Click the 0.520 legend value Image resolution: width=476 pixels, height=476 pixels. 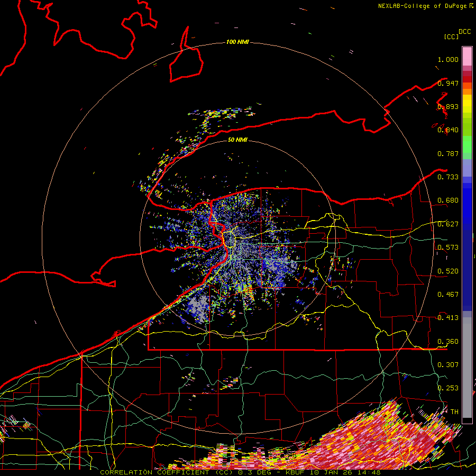coord(448,271)
